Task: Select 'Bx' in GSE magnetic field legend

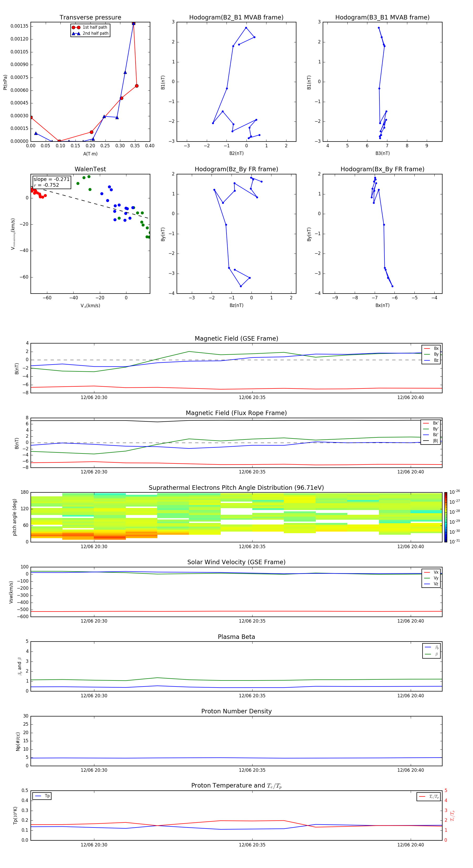Action: 431,349
